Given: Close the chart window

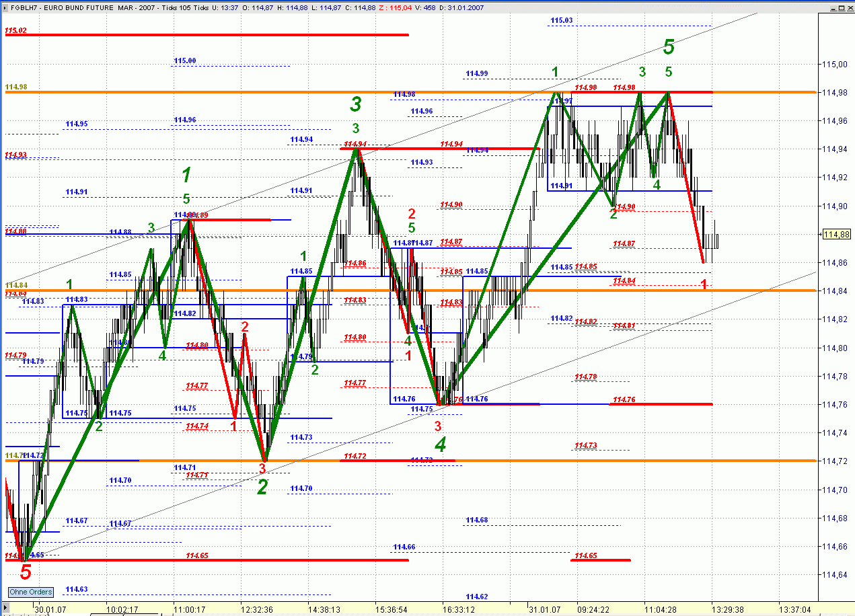Looking at the screenshot, I should point(849,7).
